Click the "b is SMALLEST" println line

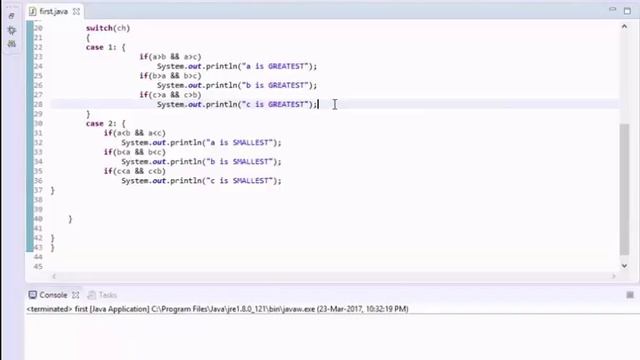201,162
